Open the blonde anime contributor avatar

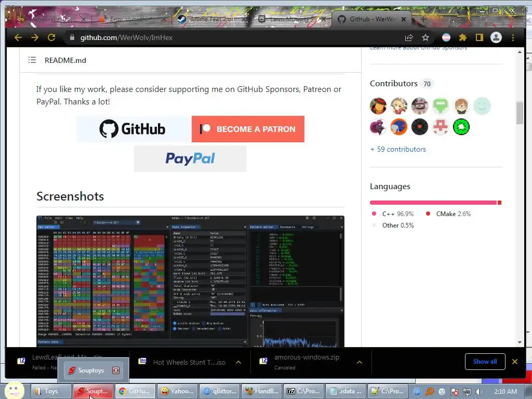398,106
